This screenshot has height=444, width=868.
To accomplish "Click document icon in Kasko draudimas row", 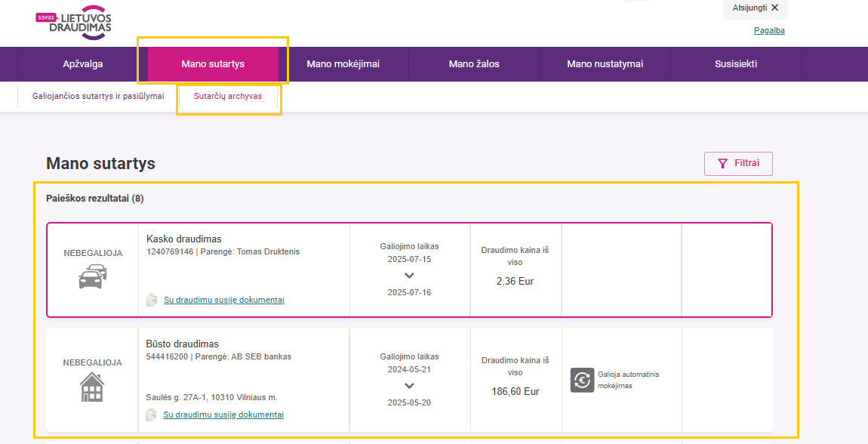I will pos(152,300).
